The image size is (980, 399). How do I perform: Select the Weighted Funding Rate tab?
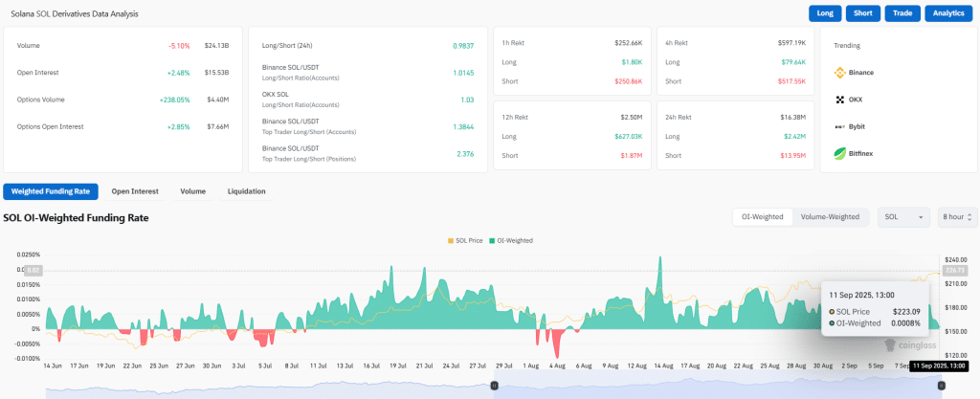(x=51, y=191)
